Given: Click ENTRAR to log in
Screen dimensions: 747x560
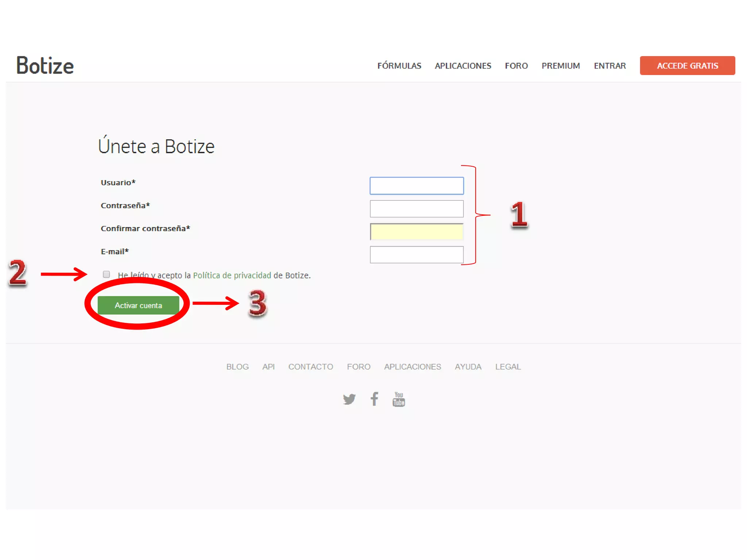Looking at the screenshot, I should coord(609,66).
